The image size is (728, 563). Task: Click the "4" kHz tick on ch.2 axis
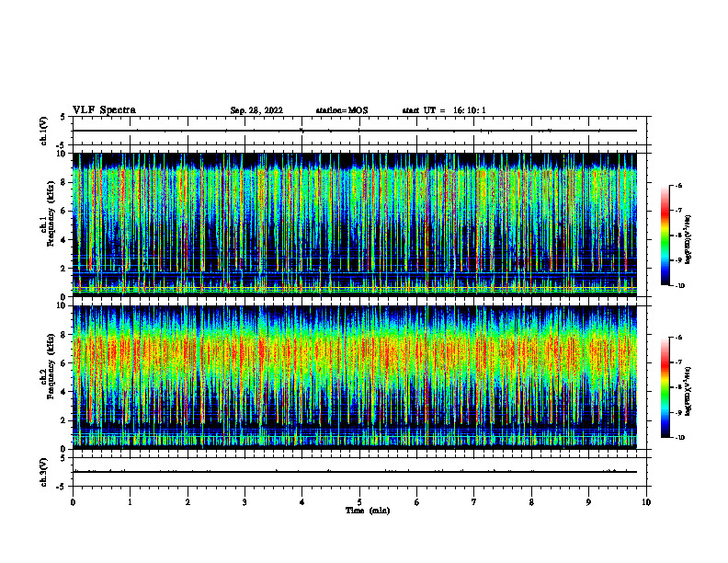click(64, 392)
